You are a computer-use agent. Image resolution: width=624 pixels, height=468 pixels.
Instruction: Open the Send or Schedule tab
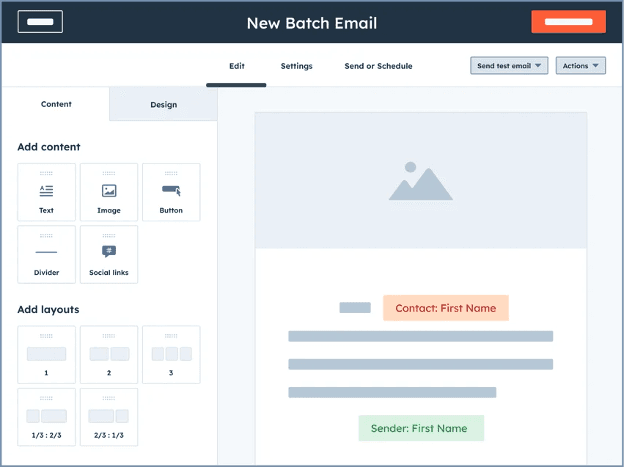[x=378, y=66]
